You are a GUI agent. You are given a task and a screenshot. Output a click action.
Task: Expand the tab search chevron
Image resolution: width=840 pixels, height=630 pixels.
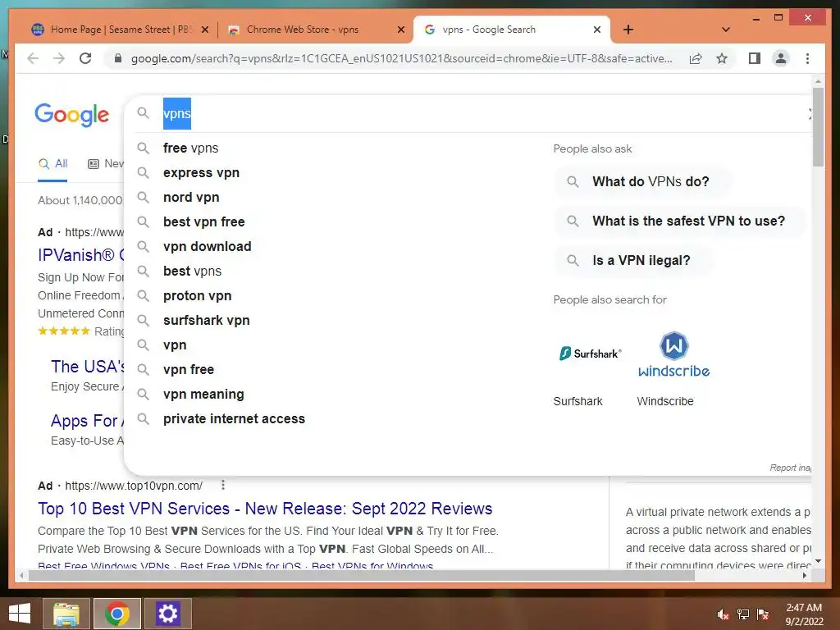(x=726, y=30)
